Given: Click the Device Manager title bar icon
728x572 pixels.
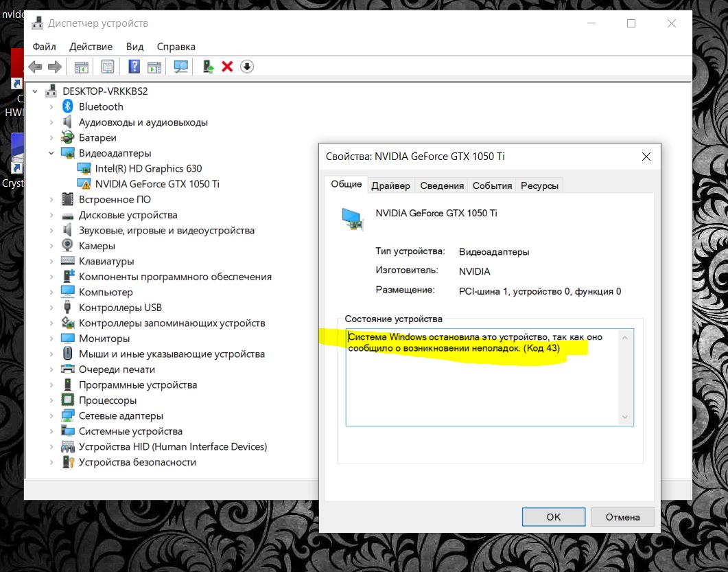Looking at the screenshot, I should pyautogui.click(x=37, y=23).
